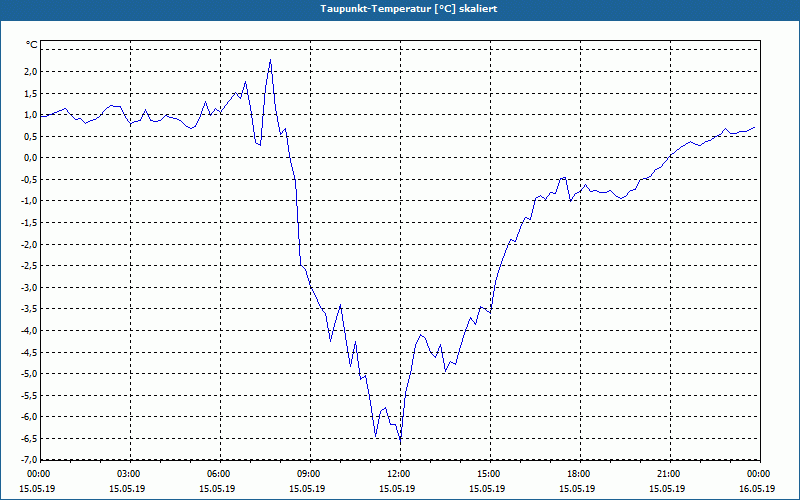Click the y-axis value "-6,5"
The width and height of the screenshot is (800, 500).
click(29, 439)
